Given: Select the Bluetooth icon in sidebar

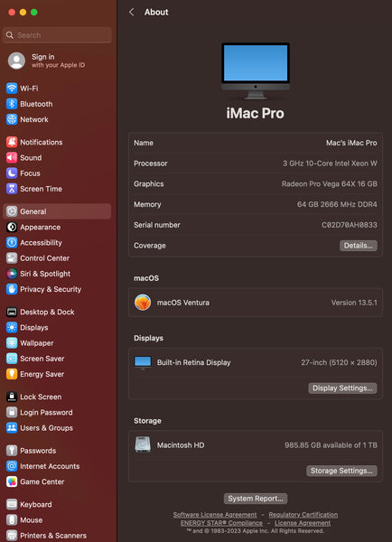Looking at the screenshot, I should click(x=12, y=104).
